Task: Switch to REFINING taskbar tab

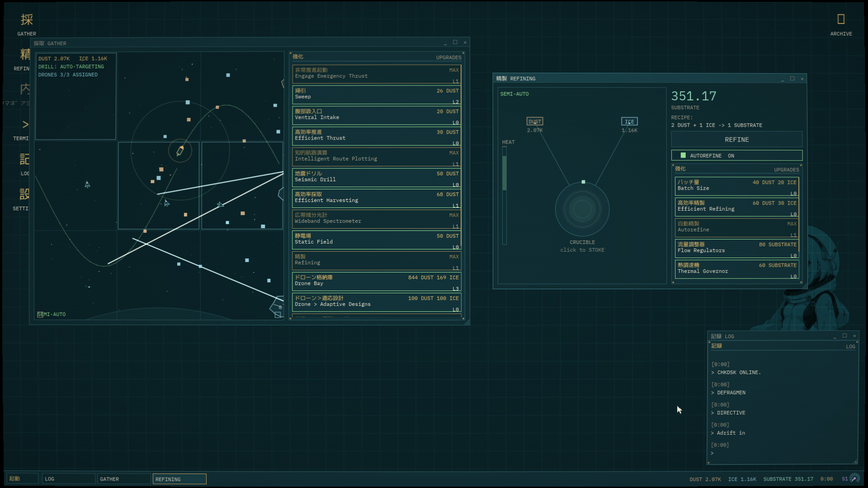Action: (179, 479)
